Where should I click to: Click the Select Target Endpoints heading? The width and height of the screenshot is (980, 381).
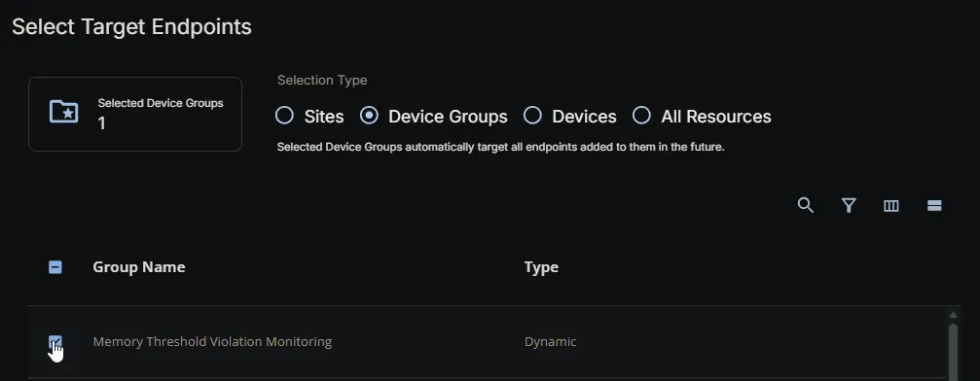132,27
